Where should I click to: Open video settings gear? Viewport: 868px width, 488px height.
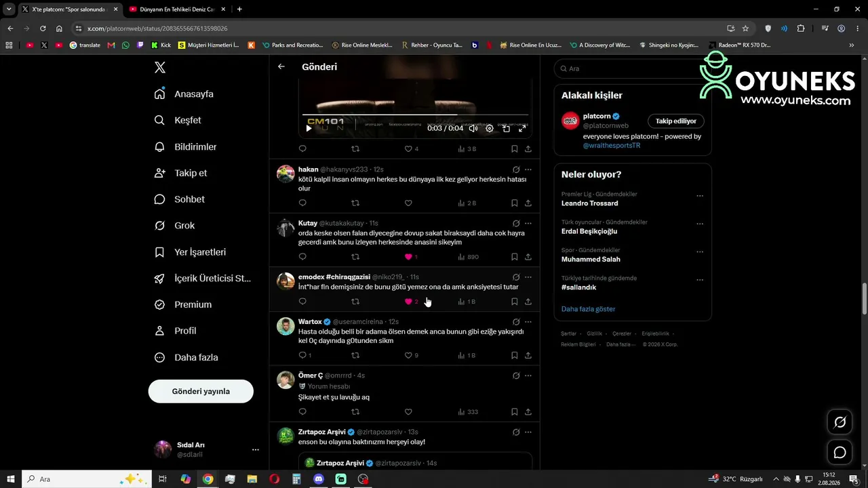pos(490,128)
